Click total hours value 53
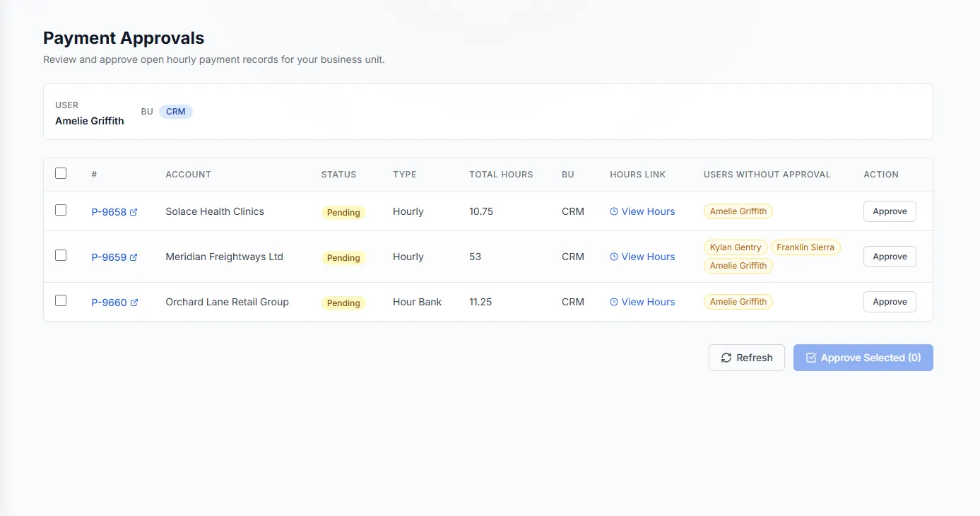The image size is (980, 516). point(475,257)
